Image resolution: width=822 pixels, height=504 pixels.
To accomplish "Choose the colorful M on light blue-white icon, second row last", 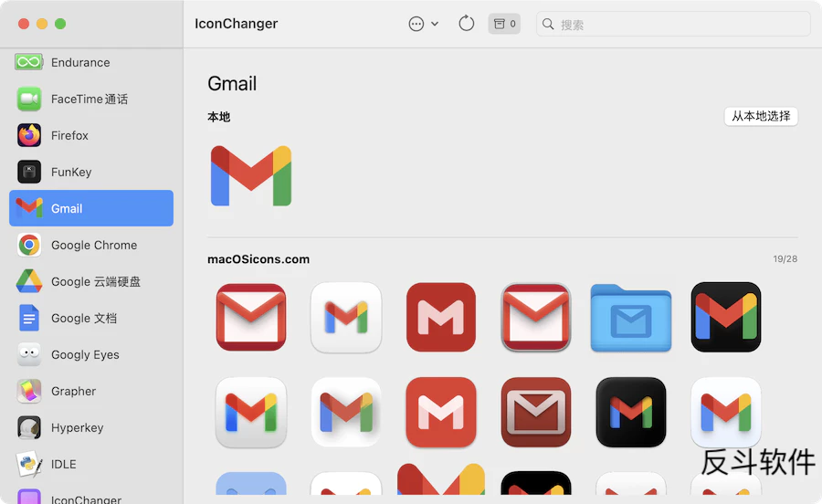I will click(x=726, y=413).
